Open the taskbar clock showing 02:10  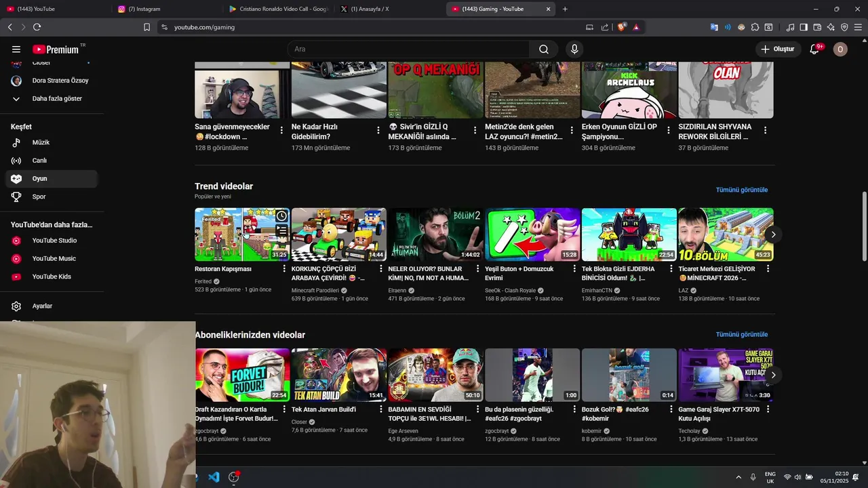point(834,477)
